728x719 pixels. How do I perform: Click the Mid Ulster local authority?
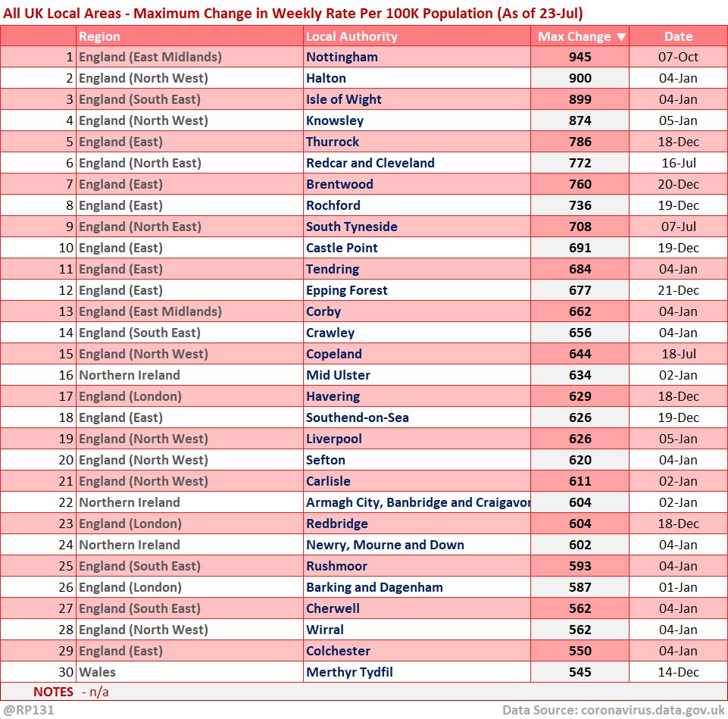point(338,375)
